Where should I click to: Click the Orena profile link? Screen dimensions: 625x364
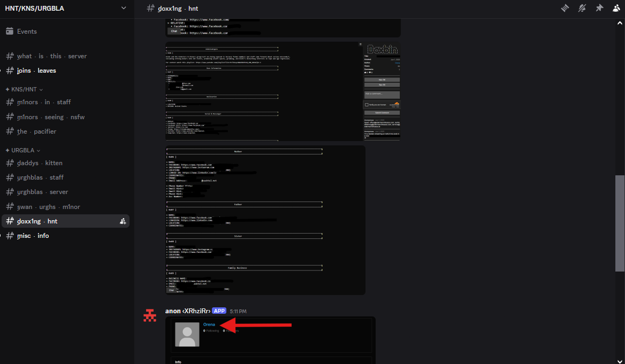point(209,324)
